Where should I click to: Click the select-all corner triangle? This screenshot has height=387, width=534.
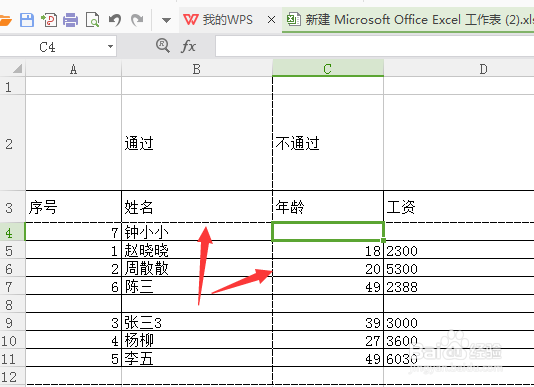(x=17, y=68)
